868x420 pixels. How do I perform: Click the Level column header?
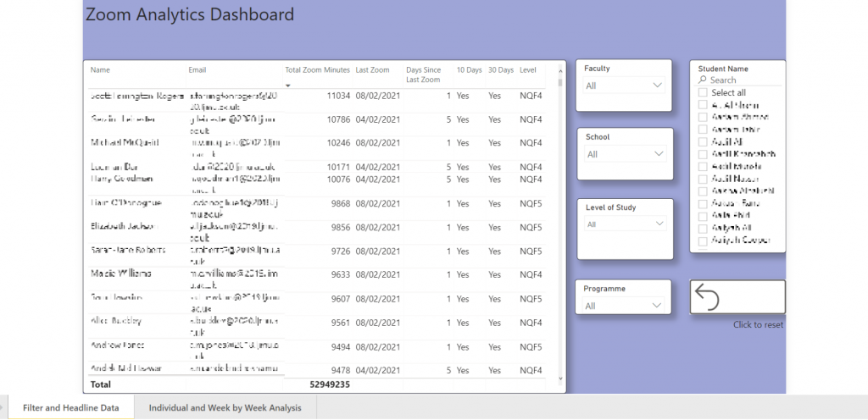[x=528, y=70]
